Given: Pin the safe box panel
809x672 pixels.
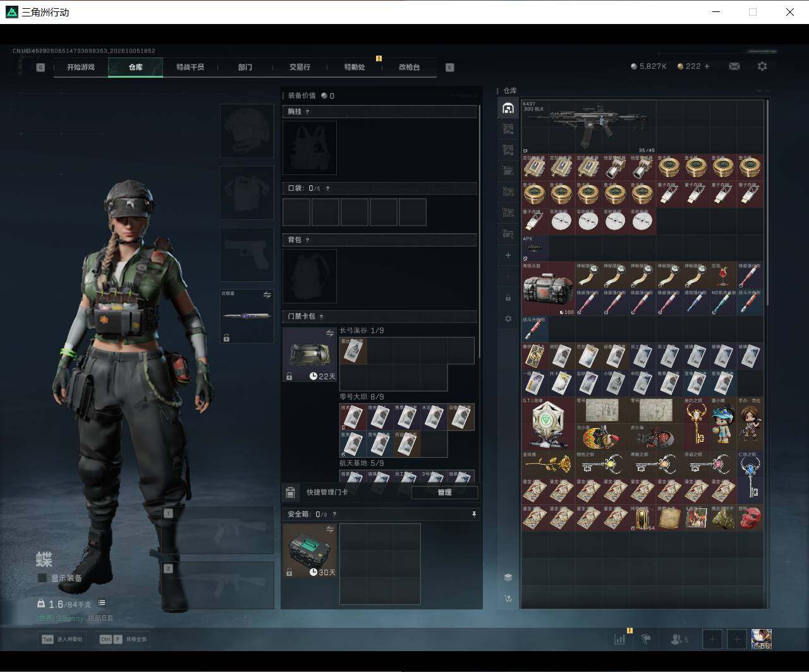Looking at the screenshot, I should click(474, 515).
